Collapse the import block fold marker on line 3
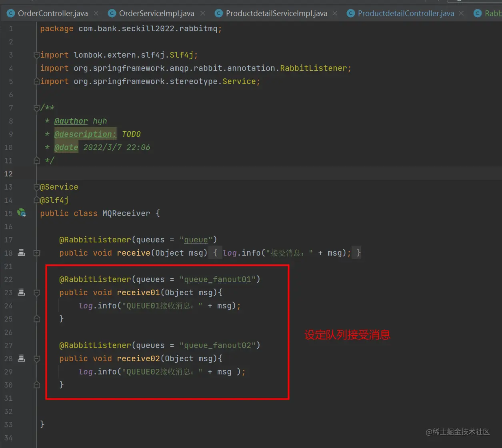 37,55
